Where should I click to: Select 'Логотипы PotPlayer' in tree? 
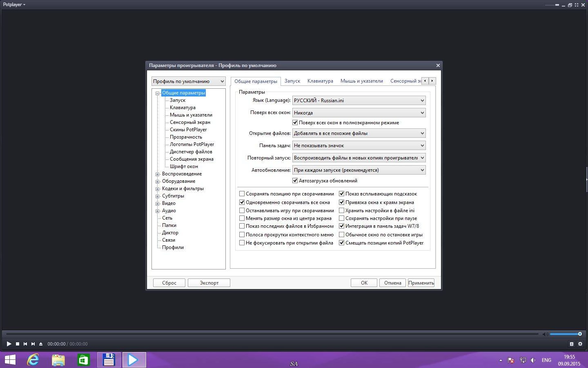[x=192, y=144]
